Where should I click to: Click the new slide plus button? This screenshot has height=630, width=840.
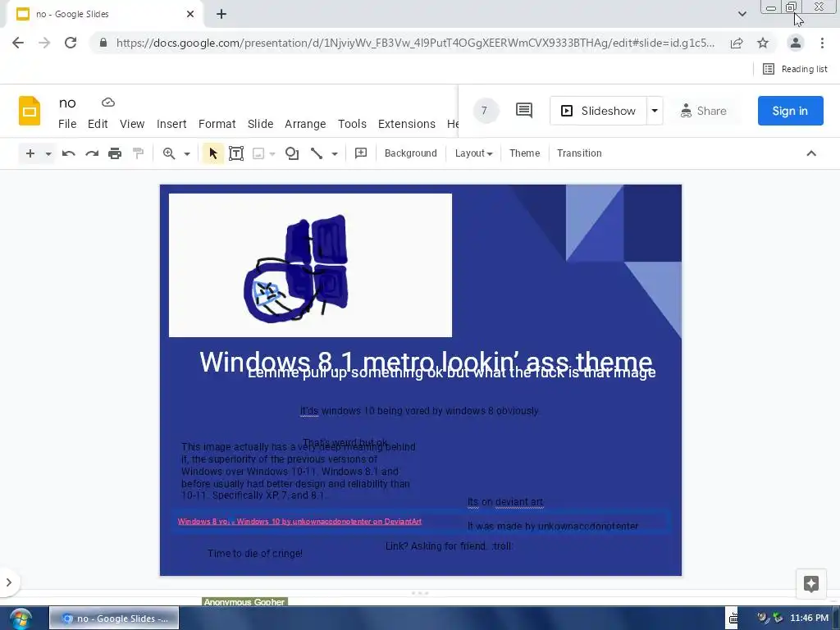point(30,153)
